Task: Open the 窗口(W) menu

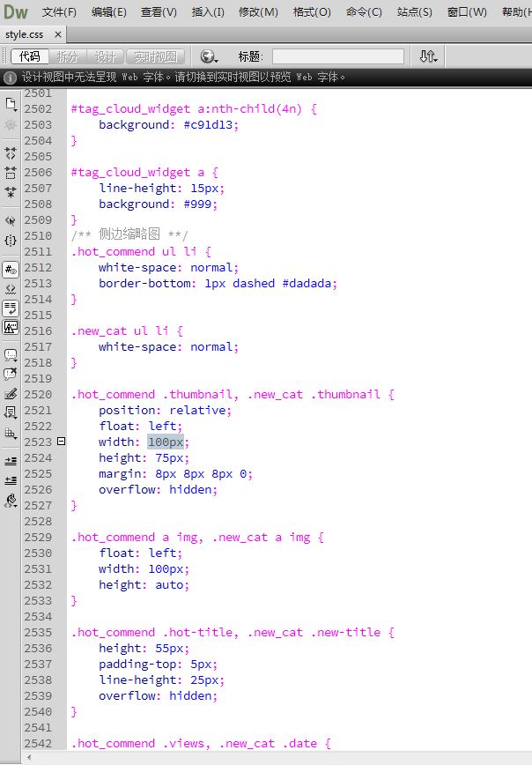Action: (467, 12)
